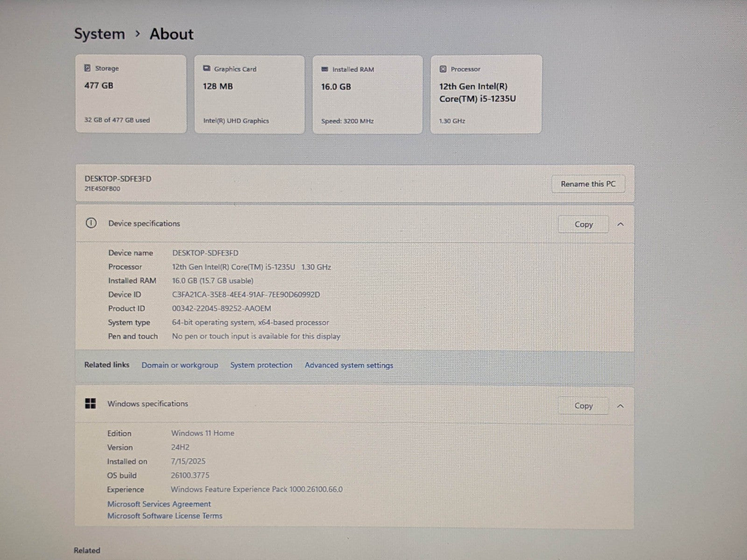The image size is (747, 560).
Task: Open Advanced system settings
Action: coord(349,365)
